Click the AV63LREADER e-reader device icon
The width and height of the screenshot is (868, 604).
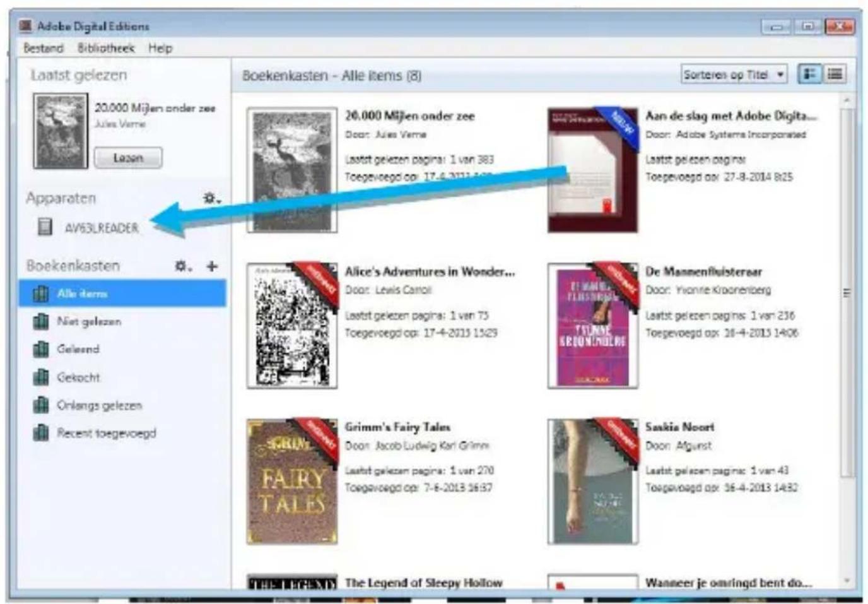[44, 227]
